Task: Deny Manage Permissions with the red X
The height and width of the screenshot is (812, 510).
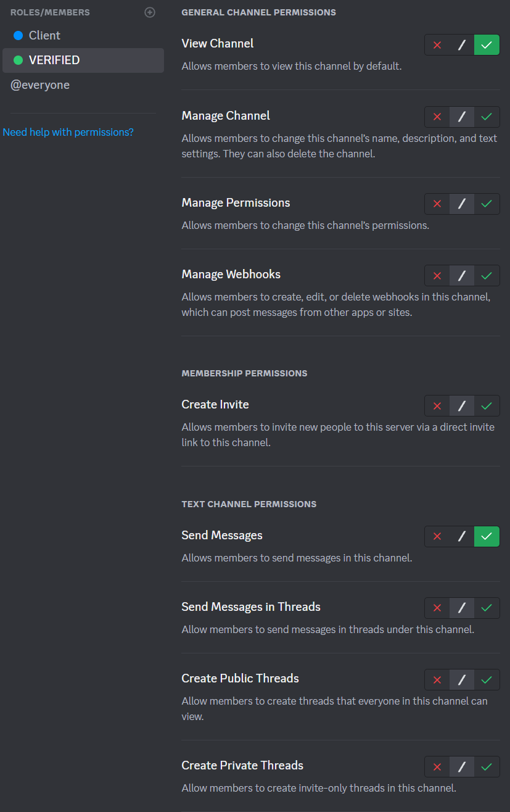Action: pyautogui.click(x=437, y=204)
